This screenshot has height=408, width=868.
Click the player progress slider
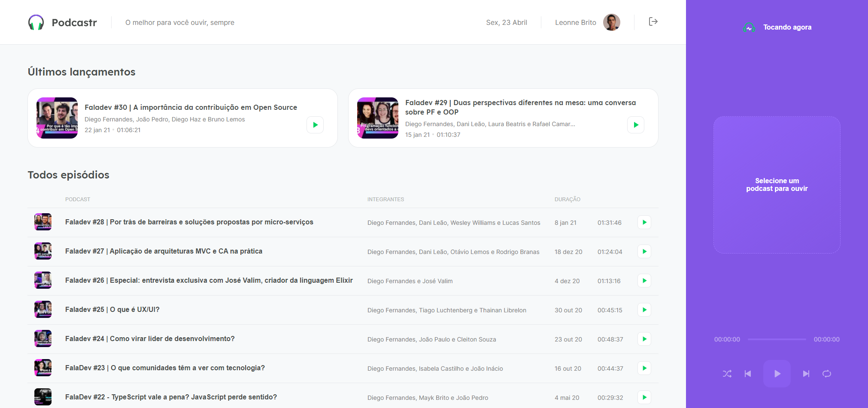777,339
